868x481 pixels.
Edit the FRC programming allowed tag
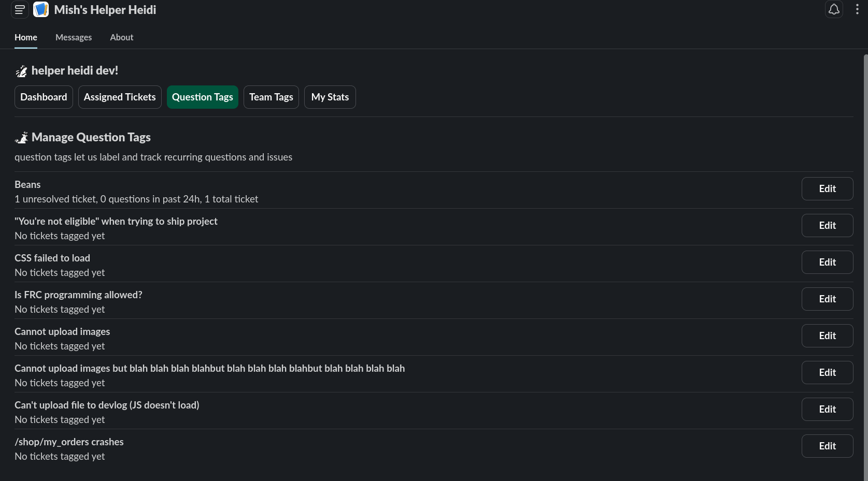pyautogui.click(x=827, y=299)
